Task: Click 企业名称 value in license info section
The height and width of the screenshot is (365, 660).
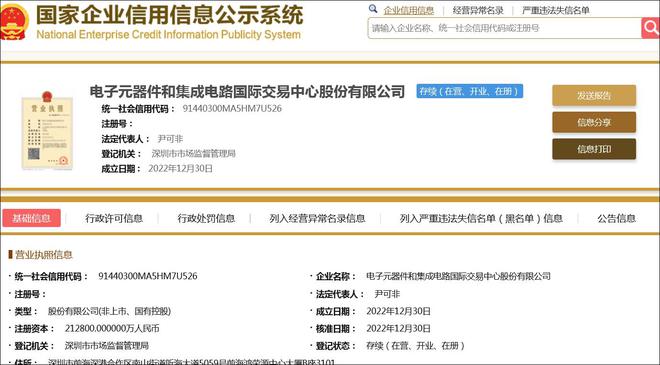Action: click(x=458, y=276)
